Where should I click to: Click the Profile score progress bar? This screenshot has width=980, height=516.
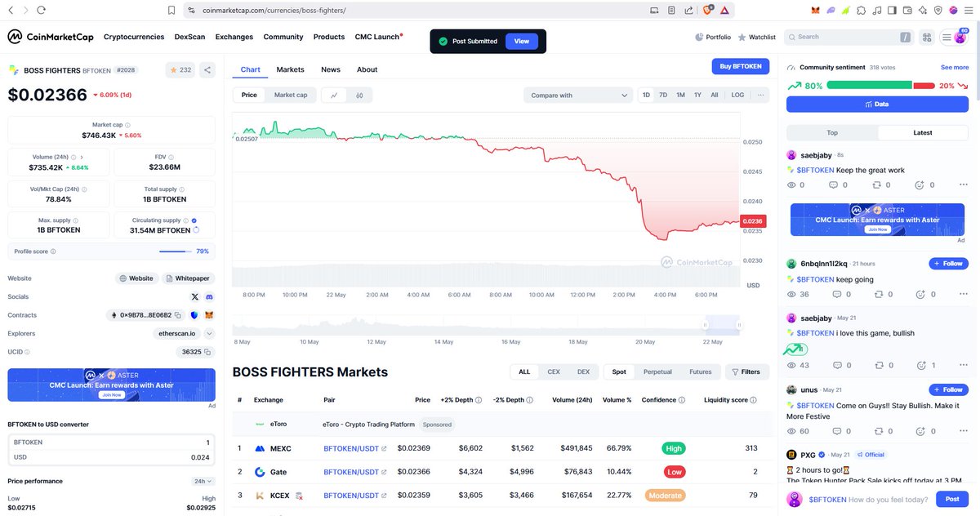point(176,251)
